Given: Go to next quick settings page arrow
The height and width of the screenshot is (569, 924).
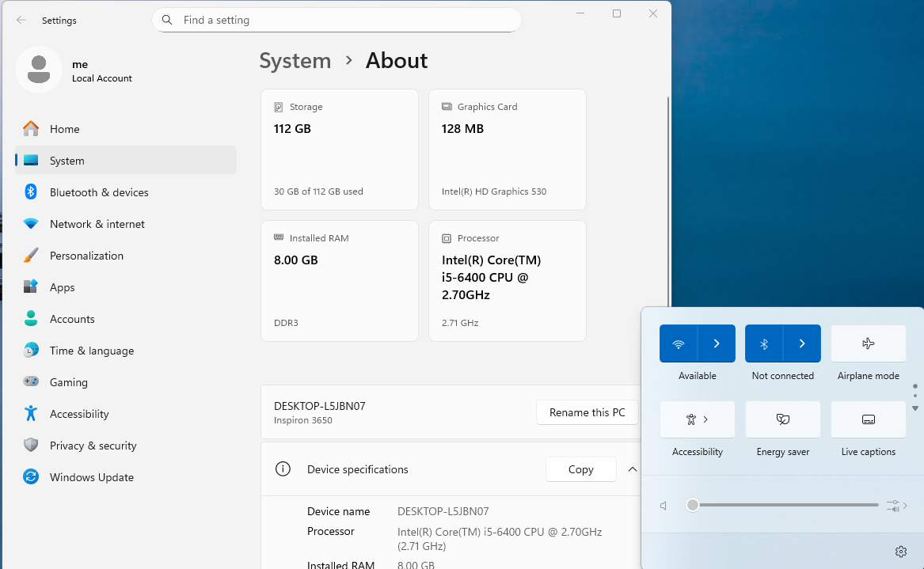Looking at the screenshot, I should click(x=915, y=408).
